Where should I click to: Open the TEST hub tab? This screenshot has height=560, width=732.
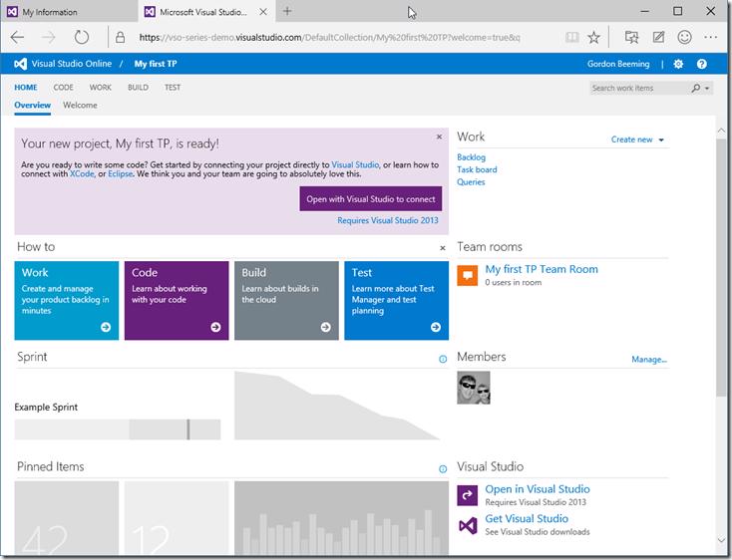(x=173, y=88)
